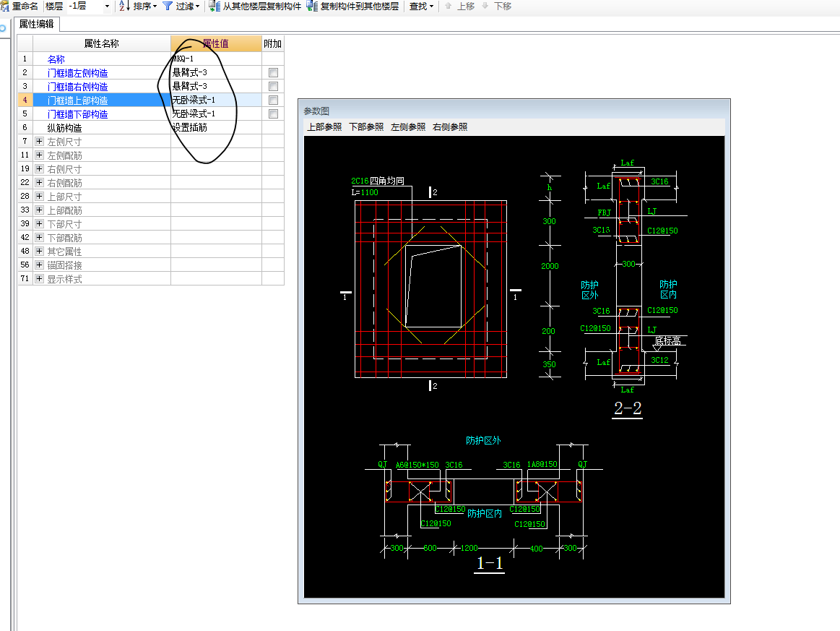
Task: Expand the 下部配筋 group
Action: (x=39, y=237)
